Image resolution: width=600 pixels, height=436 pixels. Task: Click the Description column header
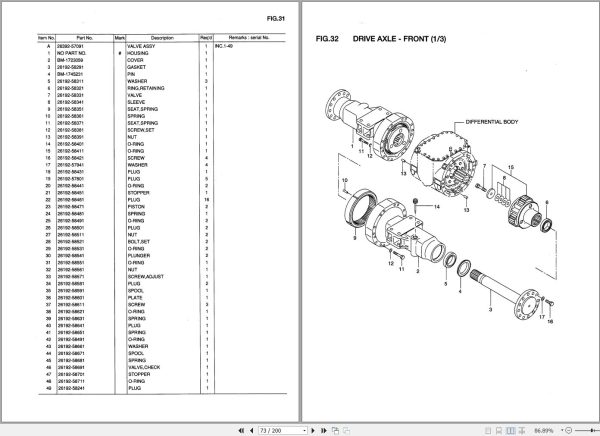(162, 38)
